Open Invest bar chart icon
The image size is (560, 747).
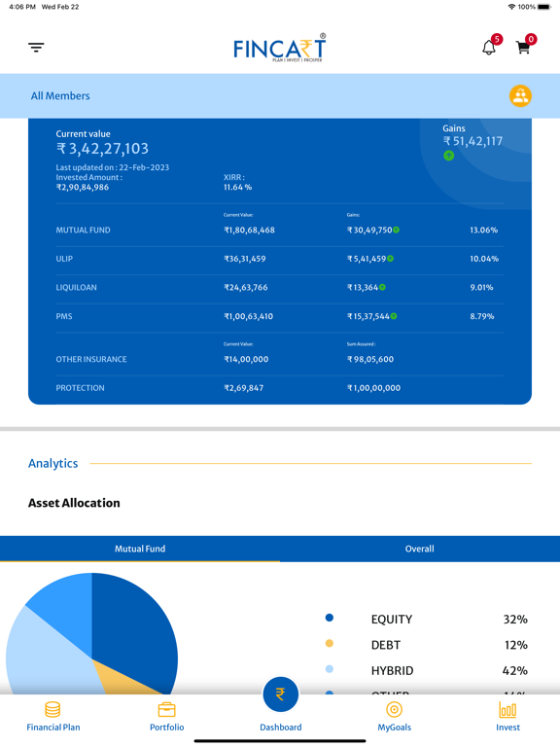[507, 710]
